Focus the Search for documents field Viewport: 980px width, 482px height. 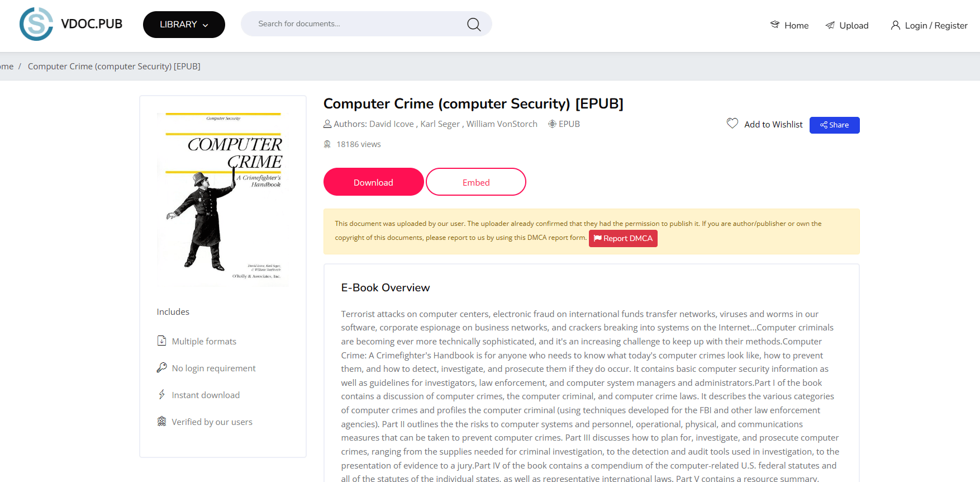(x=358, y=24)
